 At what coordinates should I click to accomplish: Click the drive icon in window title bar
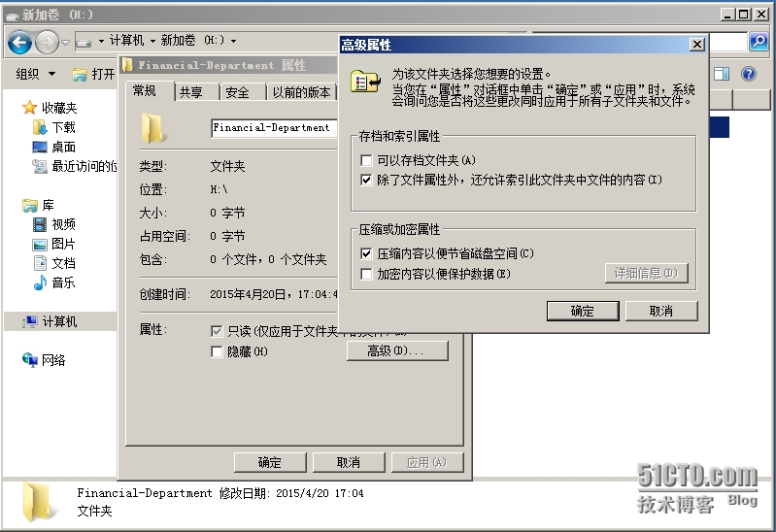point(13,16)
